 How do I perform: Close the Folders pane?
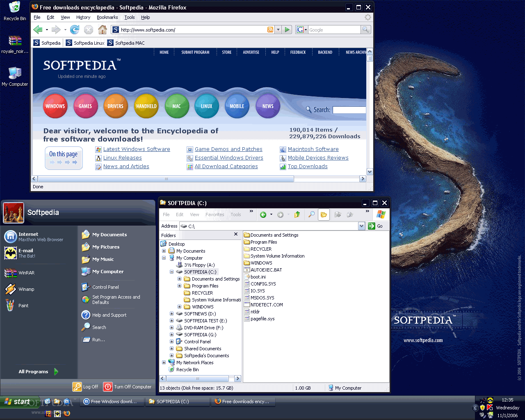[x=236, y=234]
